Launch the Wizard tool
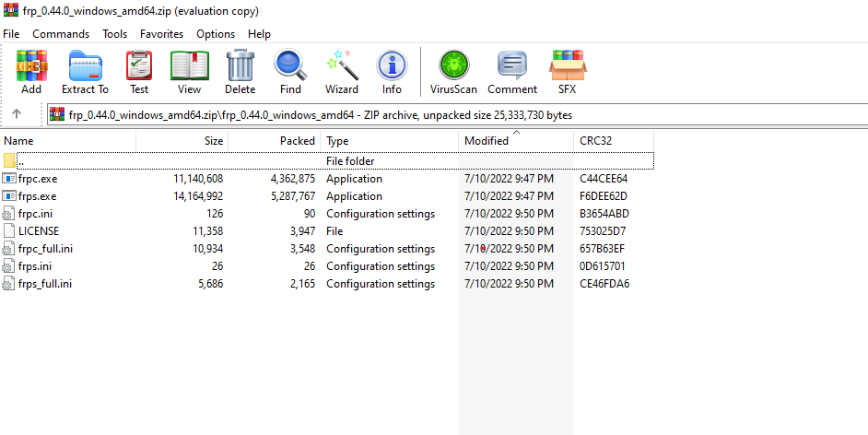The image size is (868, 435). [x=342, y=65]
